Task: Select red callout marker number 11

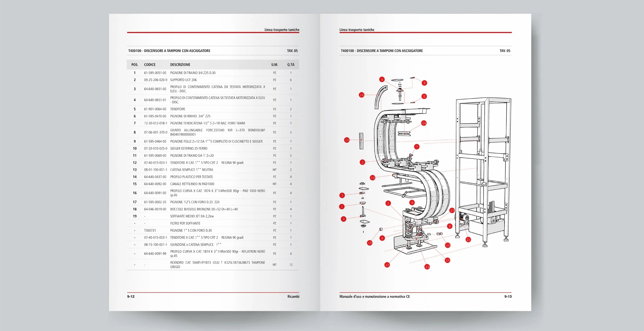Action: [387, 265]
